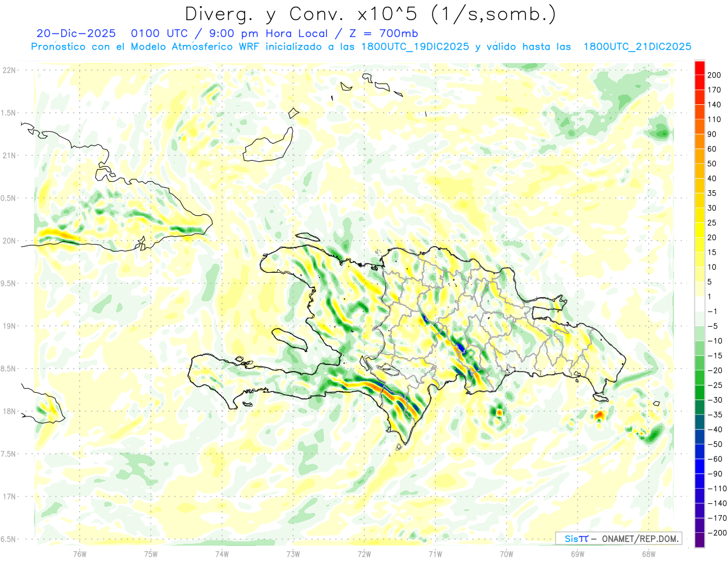Click the '1800UTC_21DIC2025' valid-until text
Screen dimensions: 728x562
point(637,47)
